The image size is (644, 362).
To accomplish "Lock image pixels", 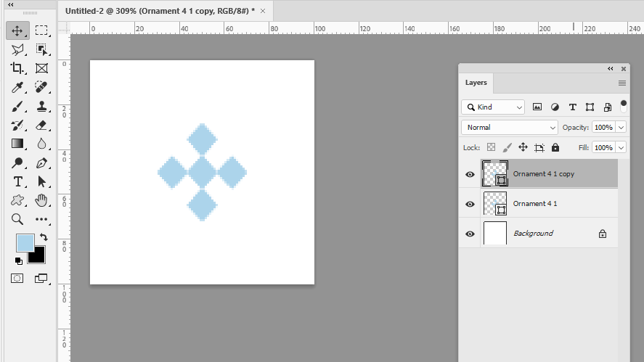I will [508, 147].
